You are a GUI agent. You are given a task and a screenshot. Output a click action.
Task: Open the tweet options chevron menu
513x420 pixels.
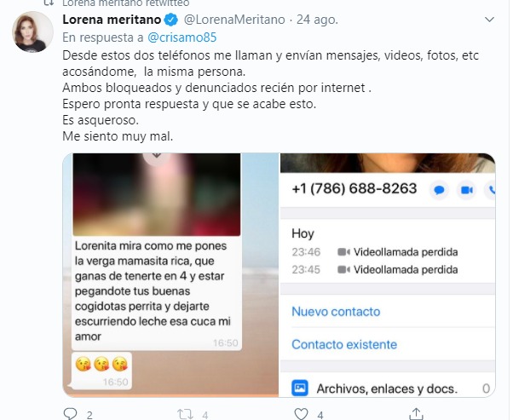[489, 20]
